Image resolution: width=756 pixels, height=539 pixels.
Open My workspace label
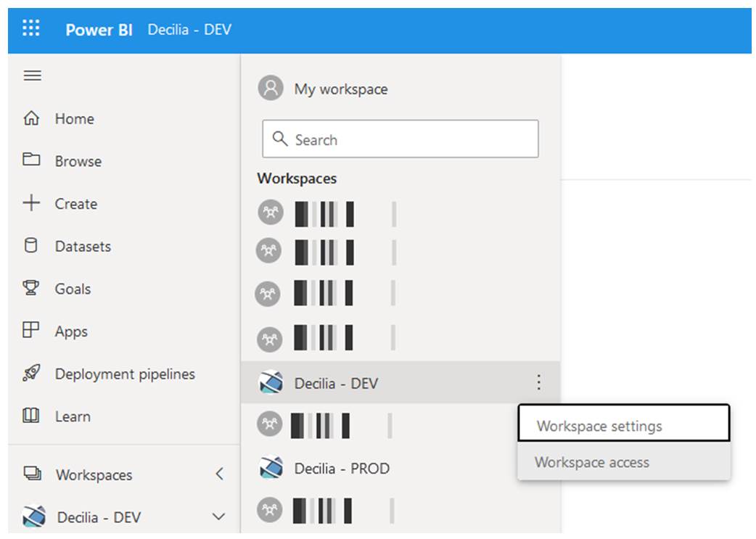click(341, 89)
